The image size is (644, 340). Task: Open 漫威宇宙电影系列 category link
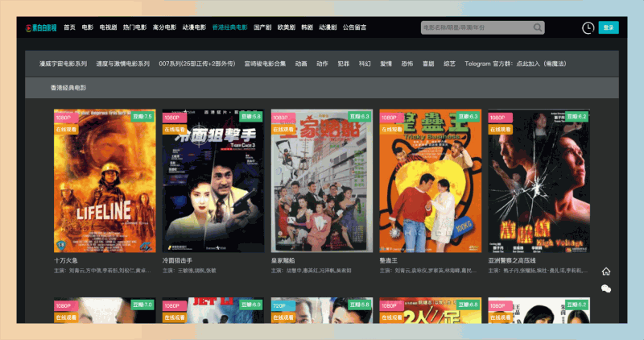[64, 64]
